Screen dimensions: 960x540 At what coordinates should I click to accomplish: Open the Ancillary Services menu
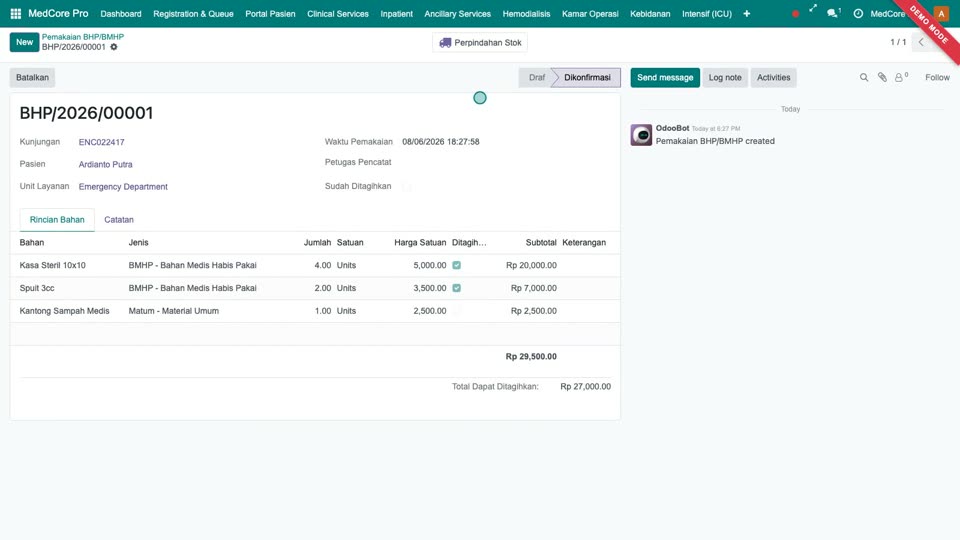click(x=457, y=13)
